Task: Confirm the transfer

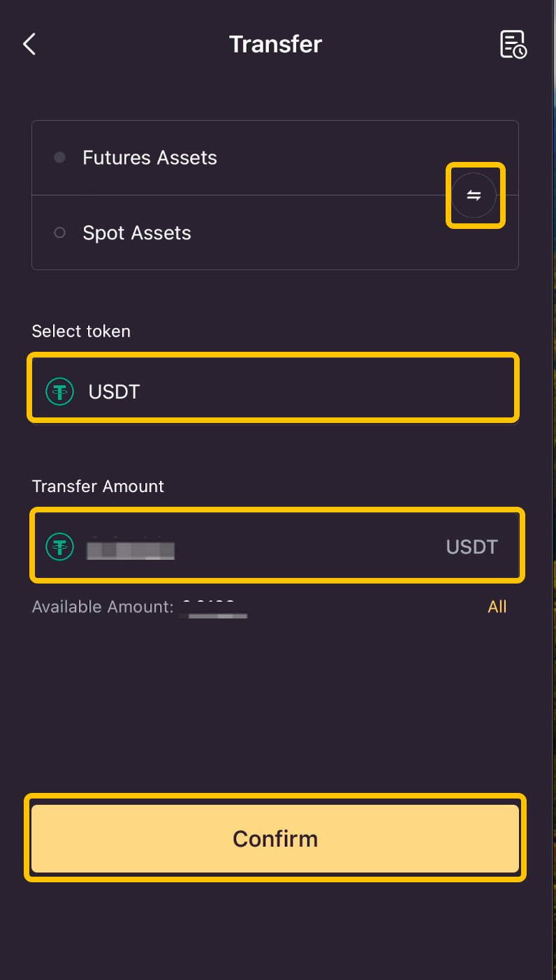Action: (275, 838)
